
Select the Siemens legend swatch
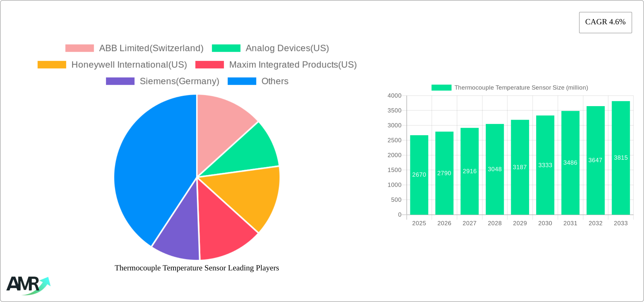(120, 81)
